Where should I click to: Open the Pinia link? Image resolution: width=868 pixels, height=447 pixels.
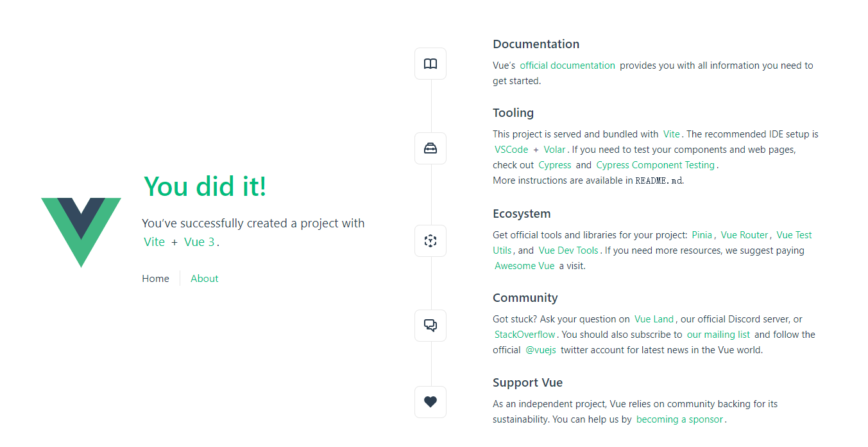[x=702, y=235]
